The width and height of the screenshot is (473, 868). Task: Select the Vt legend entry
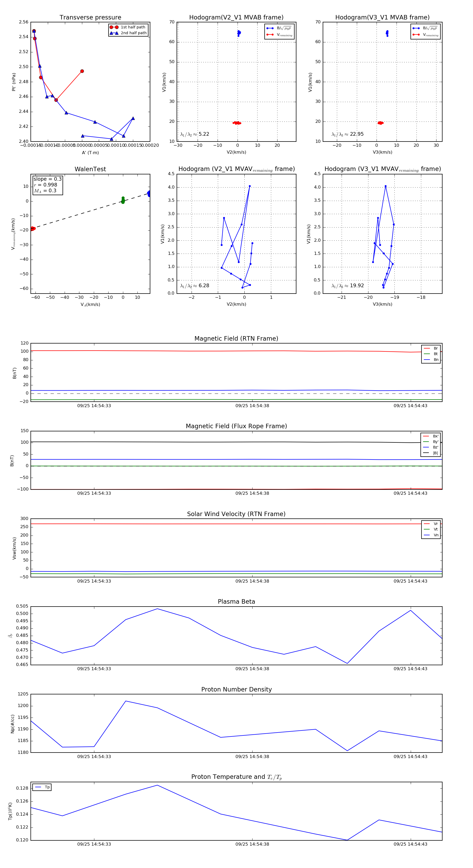pyautogui.click(x=431, y=529)
